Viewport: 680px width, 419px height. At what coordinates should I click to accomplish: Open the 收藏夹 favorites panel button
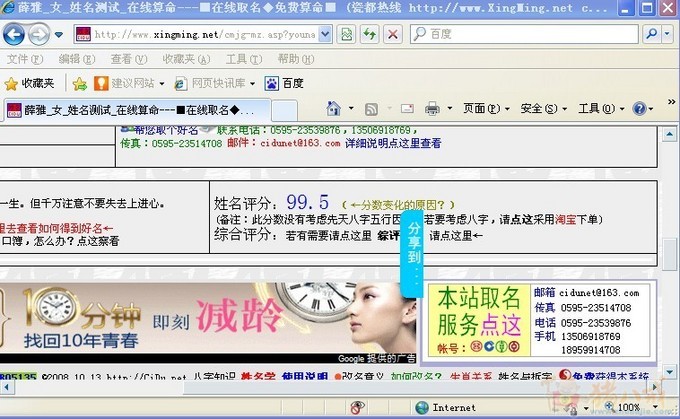tap(29, 83)
